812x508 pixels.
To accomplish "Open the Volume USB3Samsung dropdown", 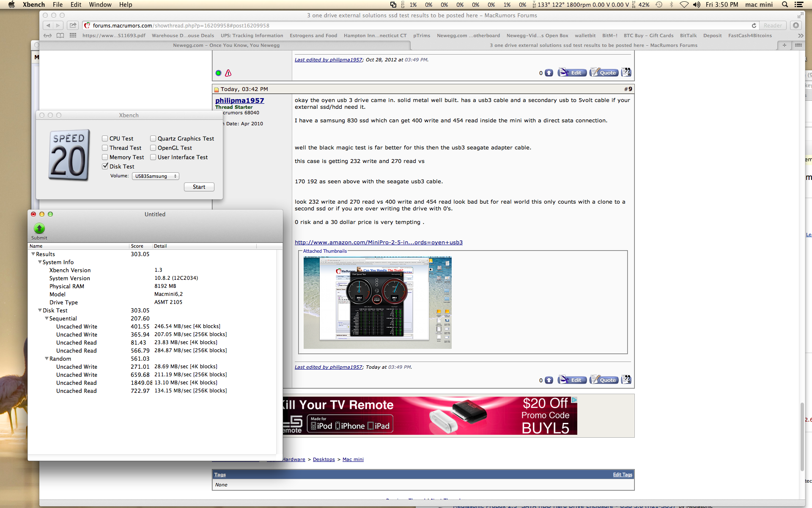I will click(x=156, y=176).
